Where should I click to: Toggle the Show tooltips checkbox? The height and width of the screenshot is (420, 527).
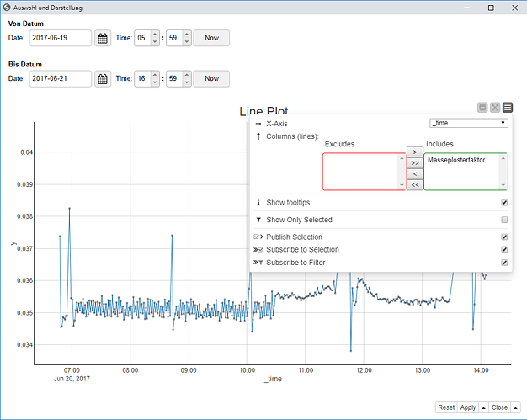[x=504, y=203]
